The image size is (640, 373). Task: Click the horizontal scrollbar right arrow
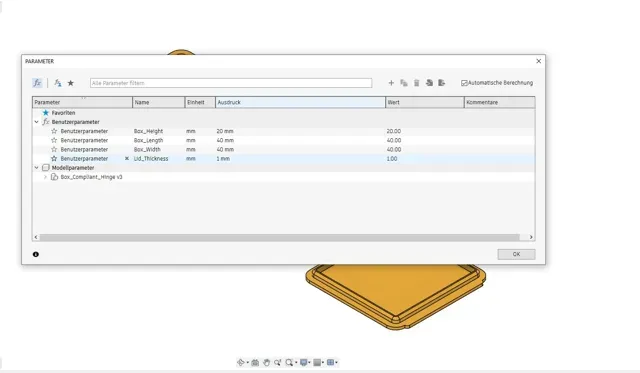[531, 237]
